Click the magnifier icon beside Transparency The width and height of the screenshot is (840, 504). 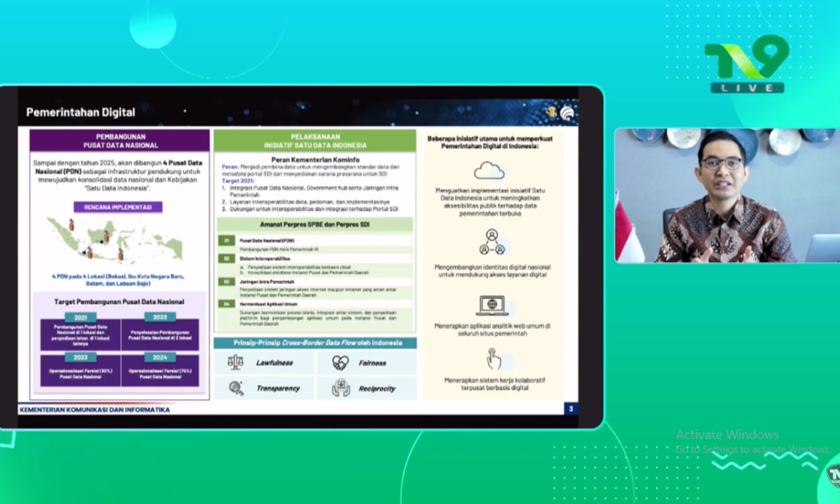(236, 388)
